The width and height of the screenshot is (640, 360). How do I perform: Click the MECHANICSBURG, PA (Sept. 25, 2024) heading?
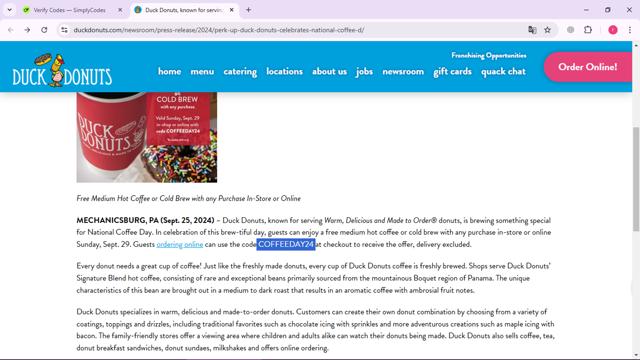[145, 220]
